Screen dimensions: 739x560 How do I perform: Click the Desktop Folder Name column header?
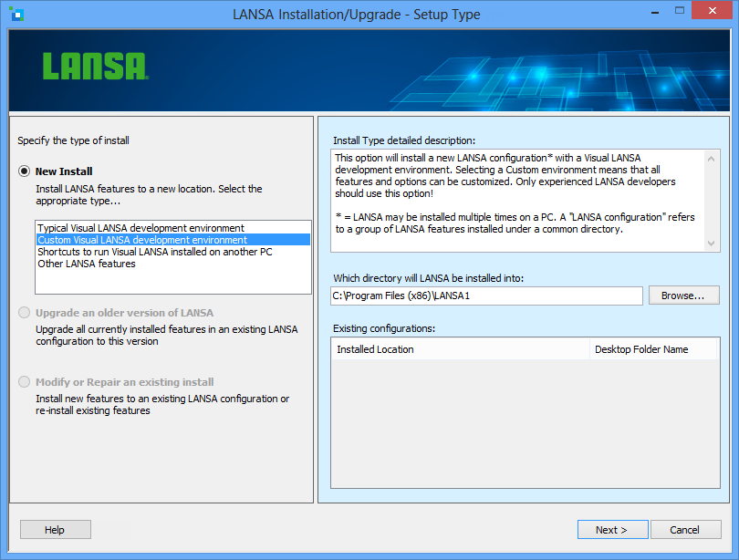pos(653,349)
